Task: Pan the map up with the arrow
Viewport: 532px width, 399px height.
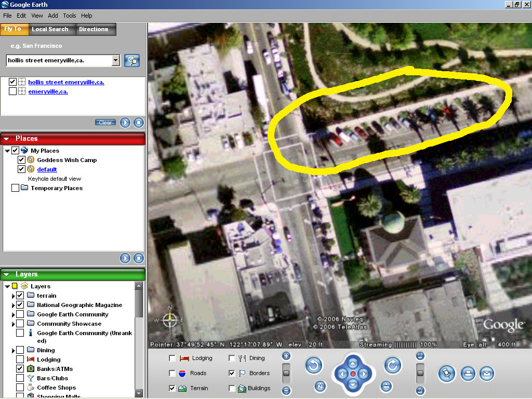Action: click(x=353, y=363)
